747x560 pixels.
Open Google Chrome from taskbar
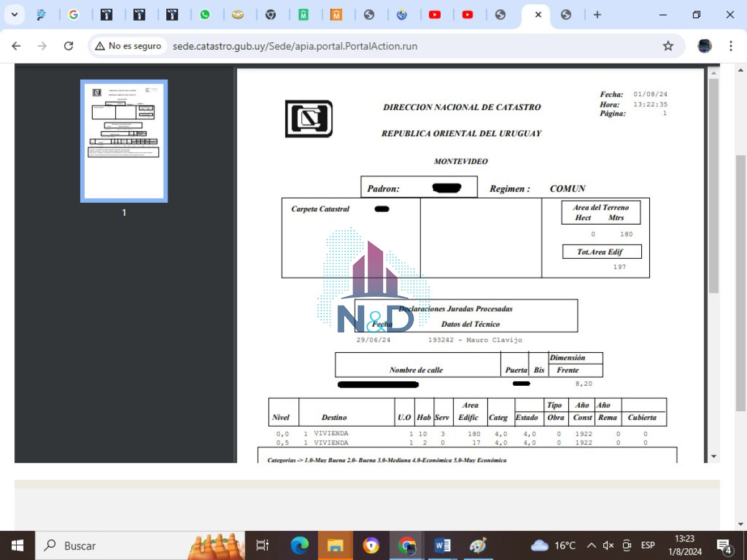pos(407,546)
